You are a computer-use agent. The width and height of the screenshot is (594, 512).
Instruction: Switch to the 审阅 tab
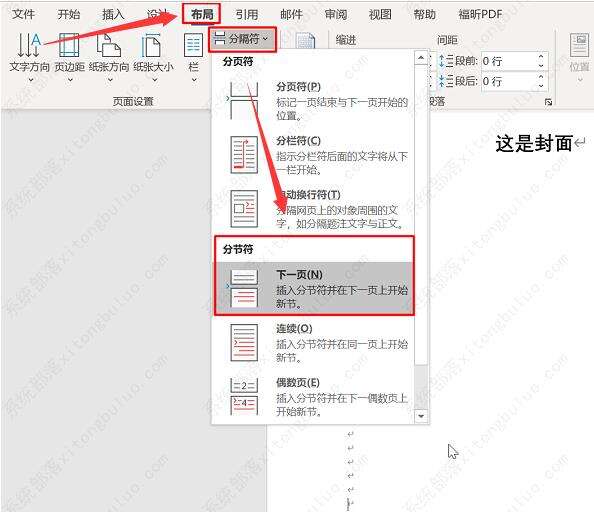point(336,14)
